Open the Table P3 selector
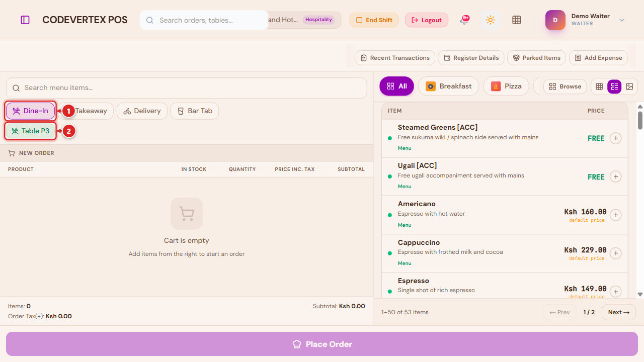 [31, 131]
